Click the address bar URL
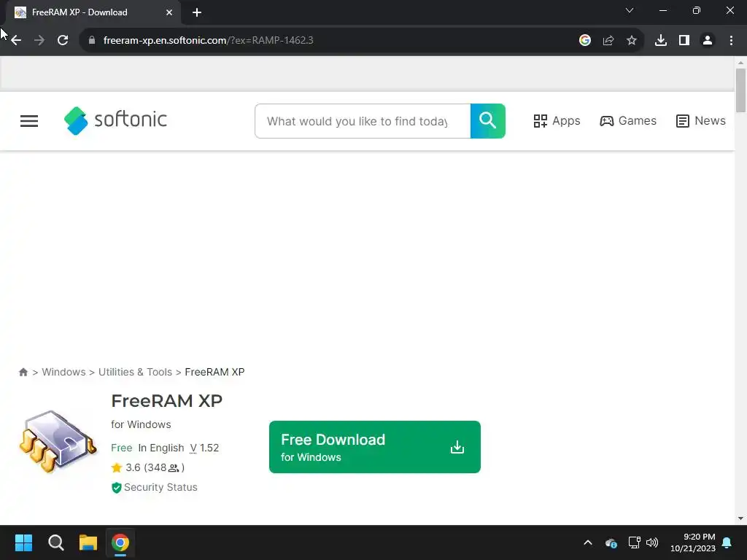747x560 pixels. pos(208,41)
